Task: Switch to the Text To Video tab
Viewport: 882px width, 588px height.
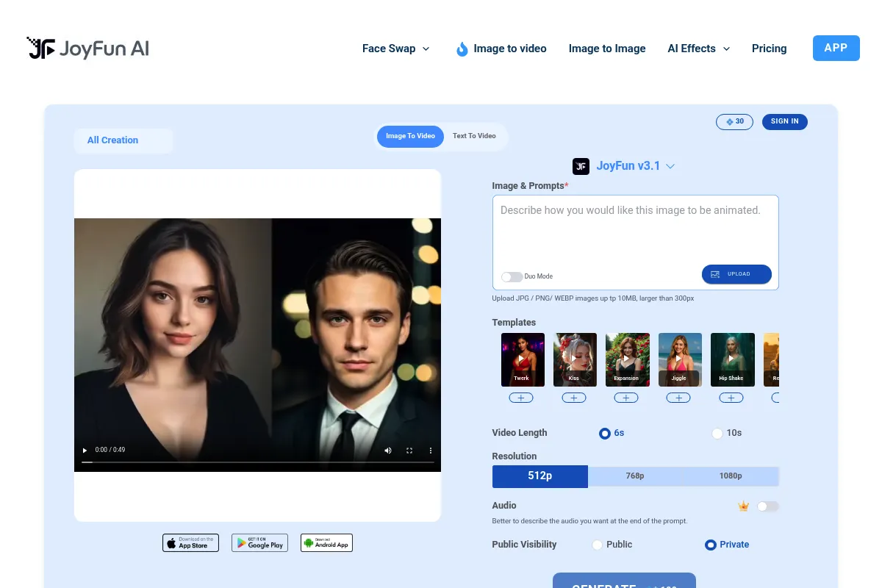Action: tap(474, 136)
